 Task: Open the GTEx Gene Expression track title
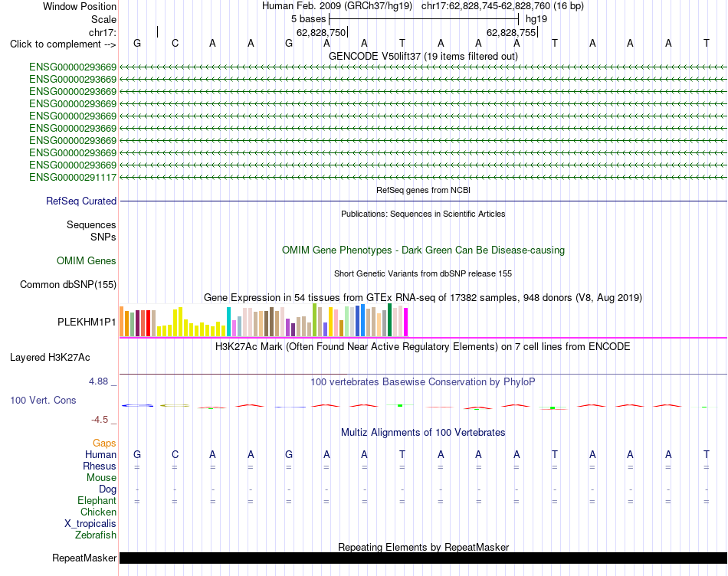click(x=423, y=297)
